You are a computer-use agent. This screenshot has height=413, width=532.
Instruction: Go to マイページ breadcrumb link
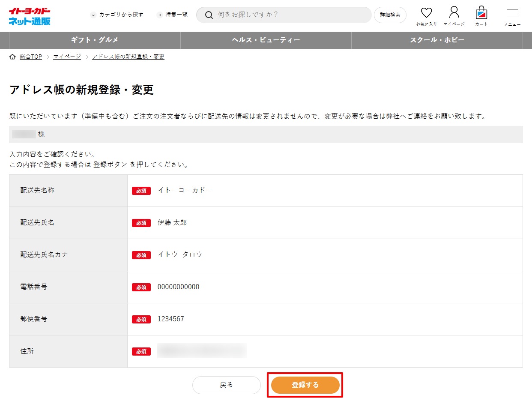coord(67,57)
